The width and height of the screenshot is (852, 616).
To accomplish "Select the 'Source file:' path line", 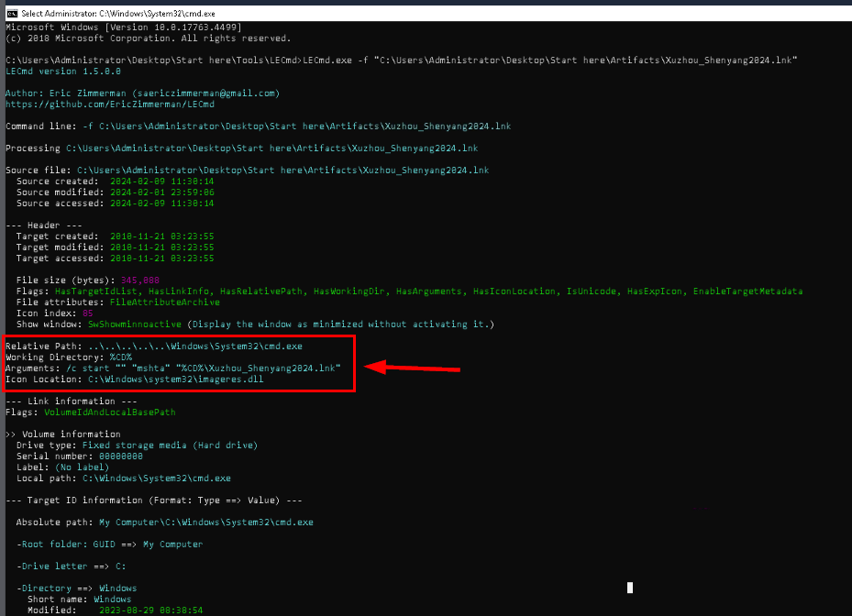I will point(248,170).
